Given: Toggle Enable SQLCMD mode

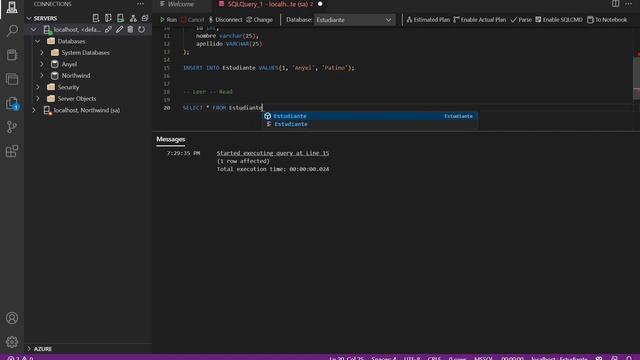Looking at the screenshot, I should pyautogui.click(x=559, y=20).
